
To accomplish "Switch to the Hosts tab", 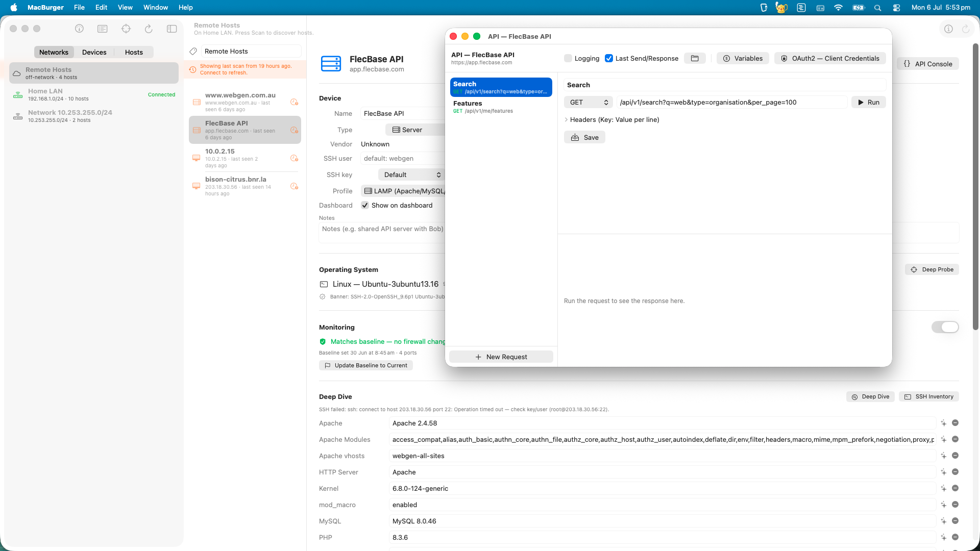I will point(134,52).
